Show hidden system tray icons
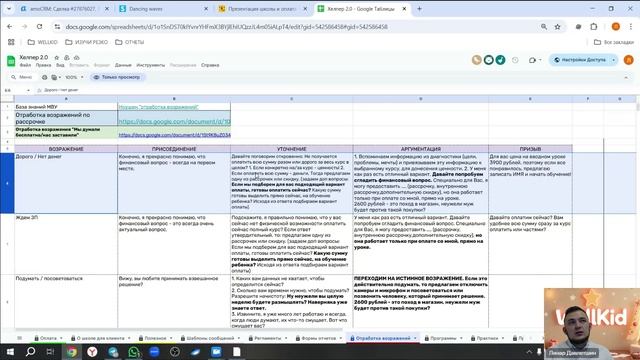This screenshot has width=640, height=360. [x=529, y=352]
